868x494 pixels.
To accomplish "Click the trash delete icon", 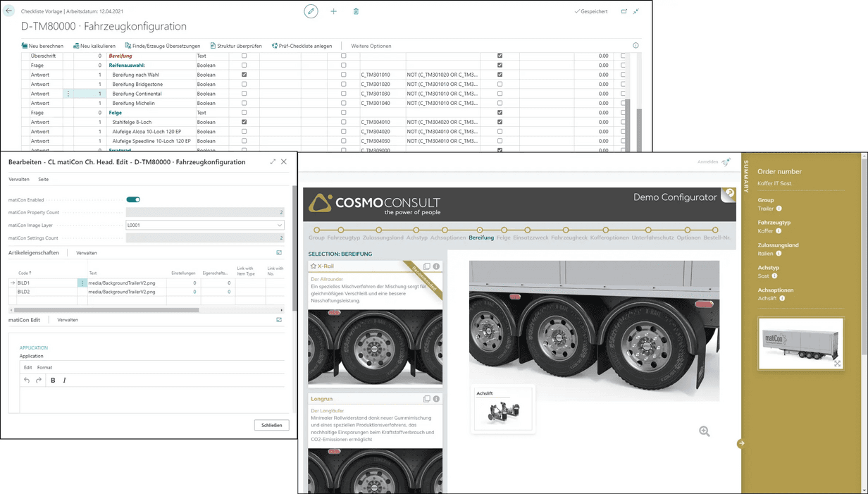I will pyautogui.click(x=356, y=11).
